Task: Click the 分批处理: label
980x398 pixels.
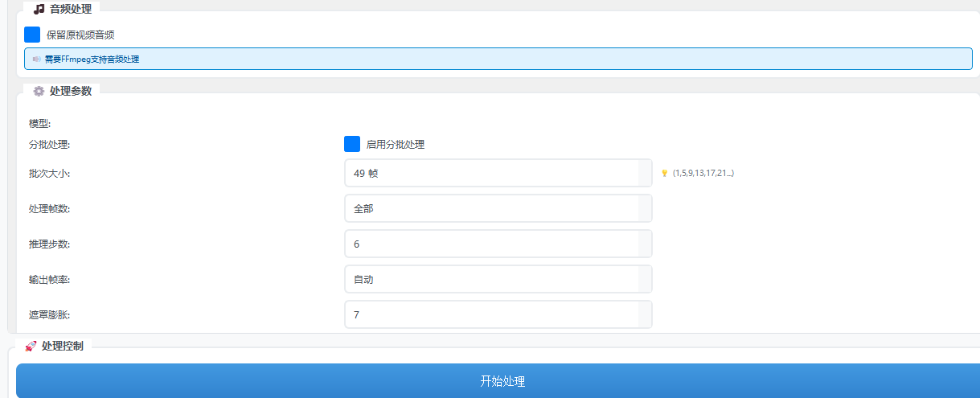Action: pos(50,145)
